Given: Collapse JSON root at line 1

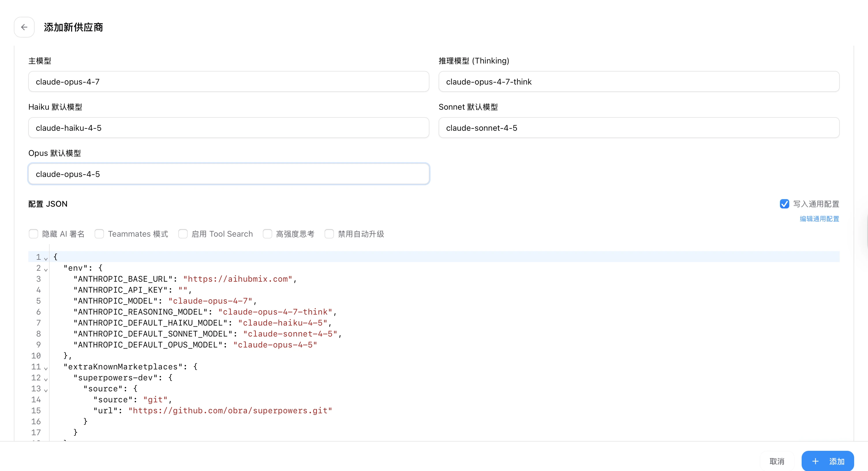Looking at the screenshot, I should [x=46, y=258].
